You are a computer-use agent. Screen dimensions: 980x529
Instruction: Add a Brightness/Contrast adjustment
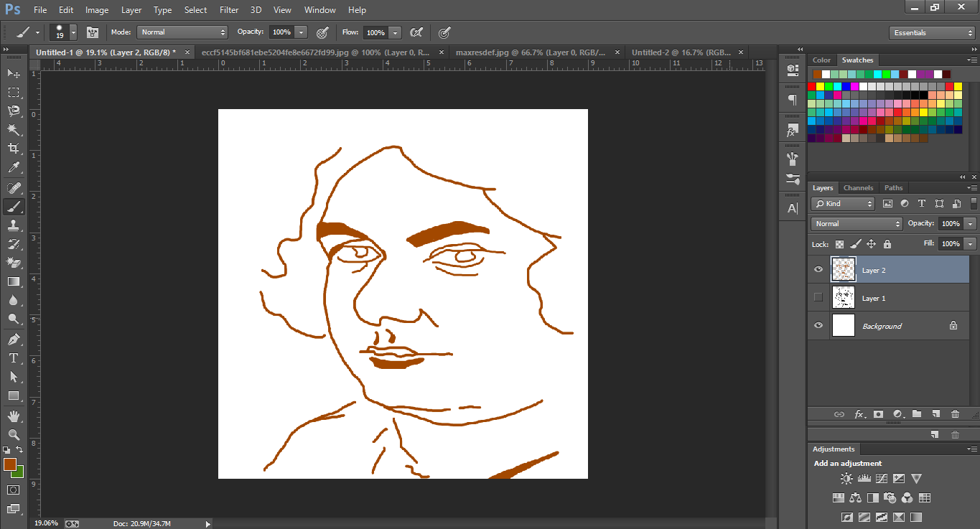846,479
